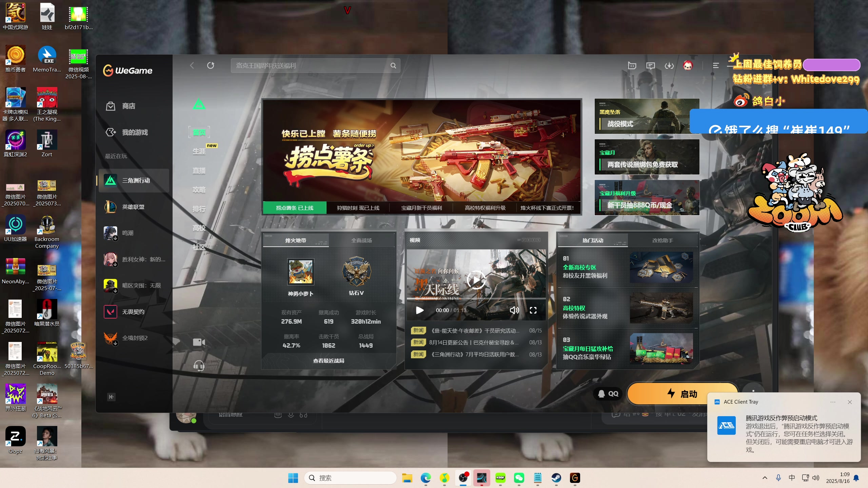Image resolution: width=868 pixels, height=488 pixels.
Task: Open the messages icon in the WeGame header
Action: (x=650, y=66)
